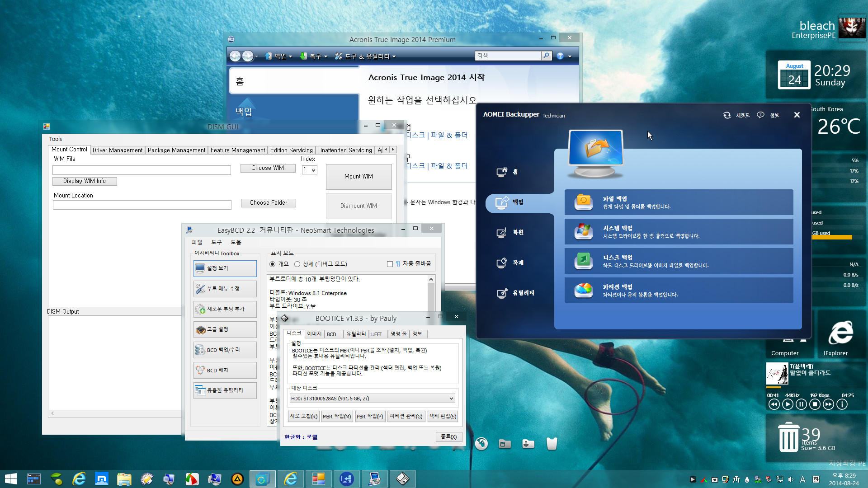Switch to Feature Management tab in DISM GUI

click(238, 150)
